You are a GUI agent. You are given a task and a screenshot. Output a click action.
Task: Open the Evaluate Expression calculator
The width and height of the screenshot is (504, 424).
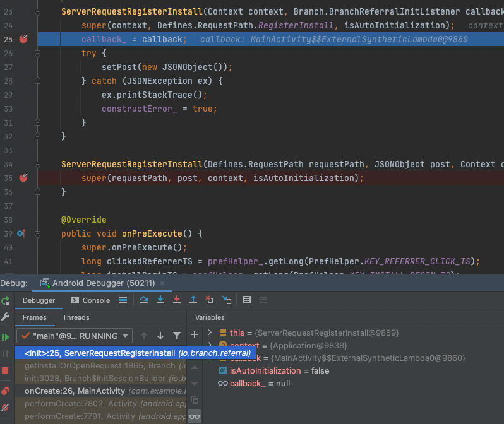[247, 300]
